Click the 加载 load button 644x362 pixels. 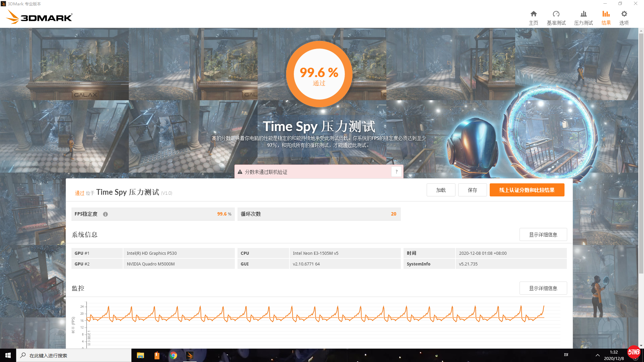(x=441, y=190)
